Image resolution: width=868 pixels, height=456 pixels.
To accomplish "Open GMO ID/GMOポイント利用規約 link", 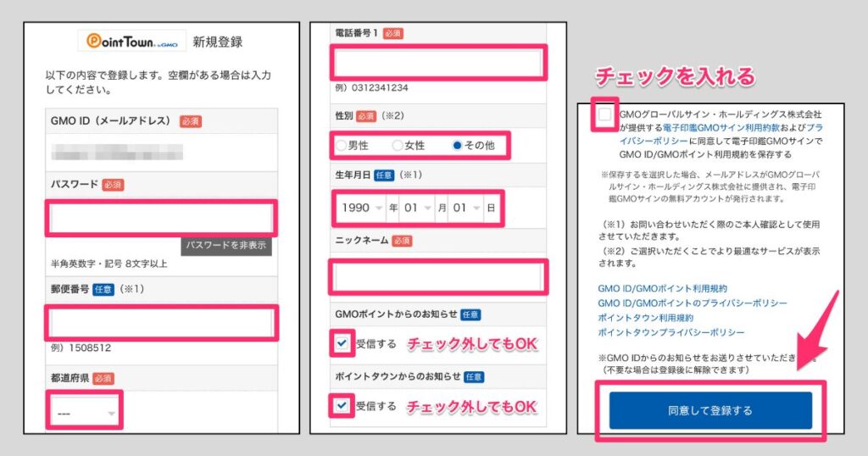I will pyautogui.click(x=662, y=288).
